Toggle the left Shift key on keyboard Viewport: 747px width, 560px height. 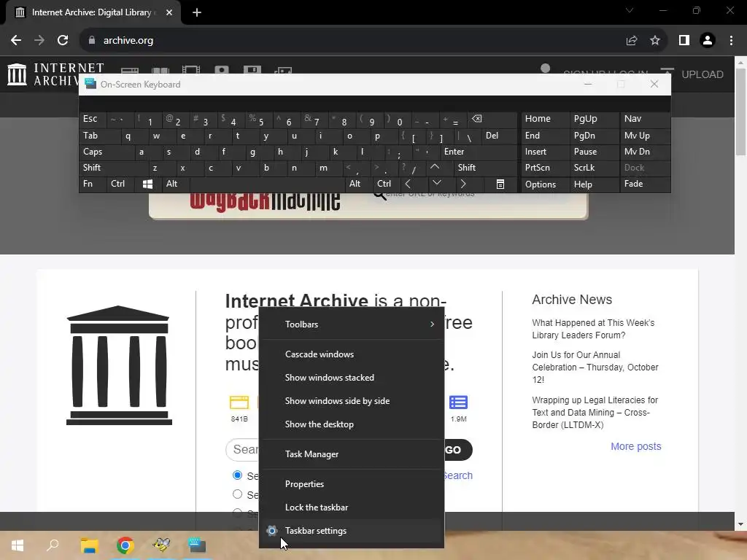coord(113,168)
